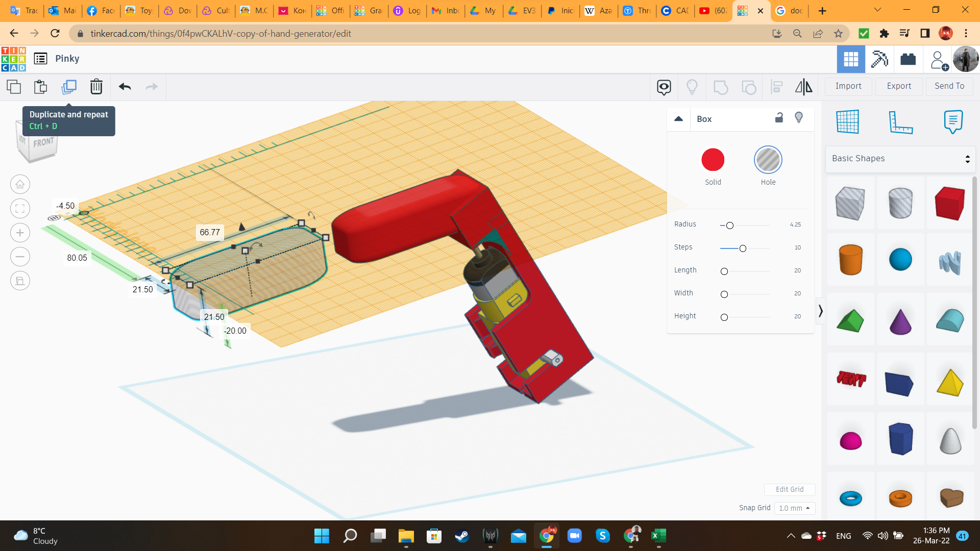
Task: Collapse the Box inspector panel
Action: pos(678,119)
